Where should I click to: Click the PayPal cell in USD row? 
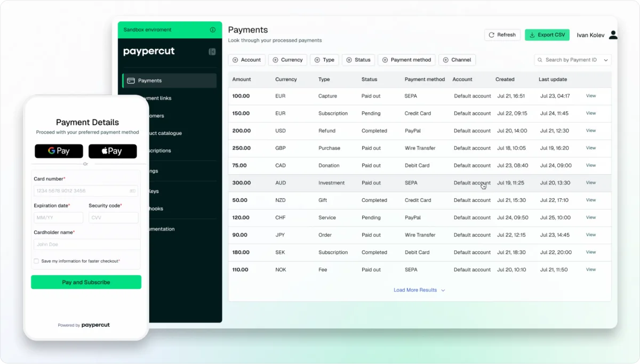413,131
